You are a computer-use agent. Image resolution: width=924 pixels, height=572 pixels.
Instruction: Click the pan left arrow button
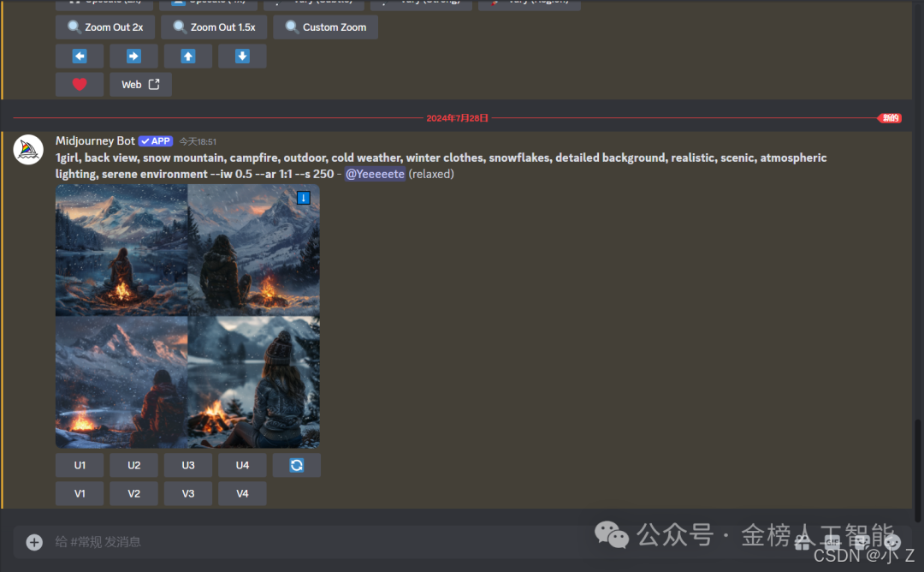[80, 56]
